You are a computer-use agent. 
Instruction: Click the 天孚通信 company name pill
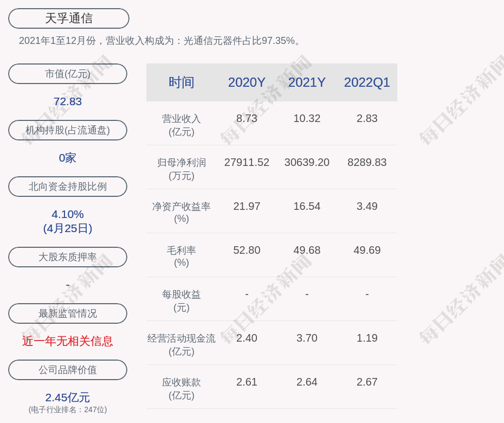tap(69, 18)
